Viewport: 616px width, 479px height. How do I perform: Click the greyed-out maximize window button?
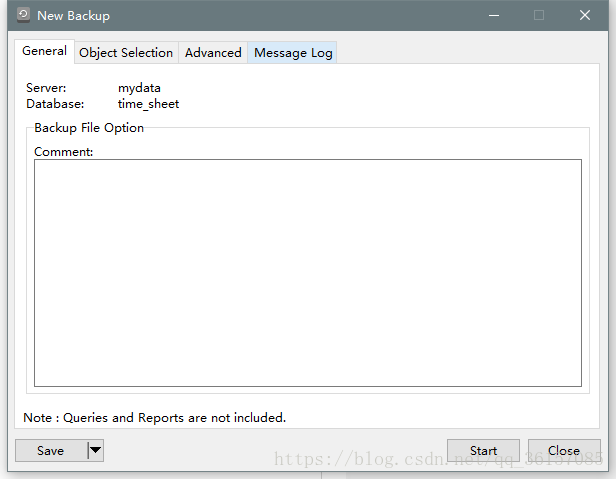coord(539,15)
